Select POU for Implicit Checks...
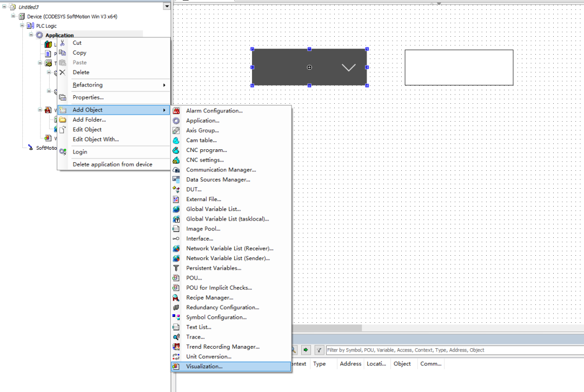 [231, 288]
